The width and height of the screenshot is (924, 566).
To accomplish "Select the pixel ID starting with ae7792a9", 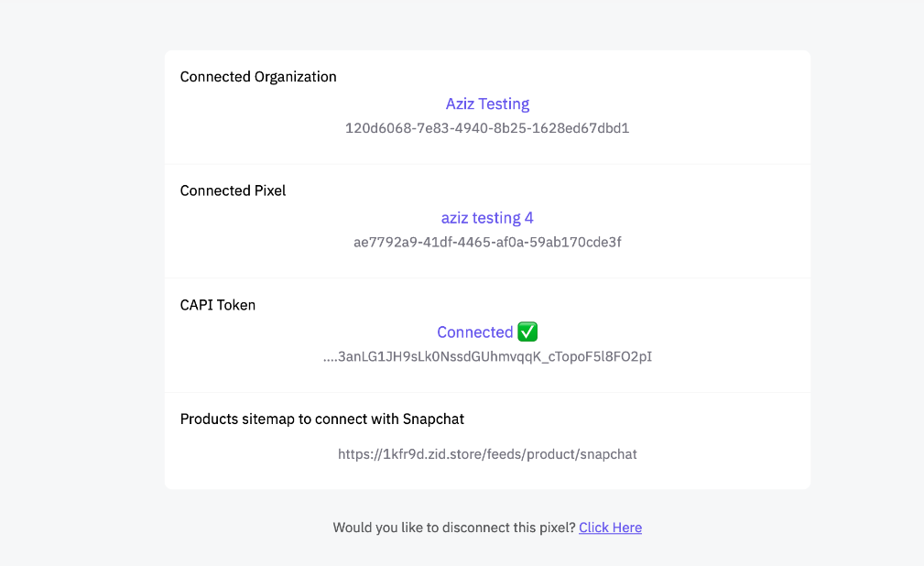I will pyautogui.click(x=487, y=243).
